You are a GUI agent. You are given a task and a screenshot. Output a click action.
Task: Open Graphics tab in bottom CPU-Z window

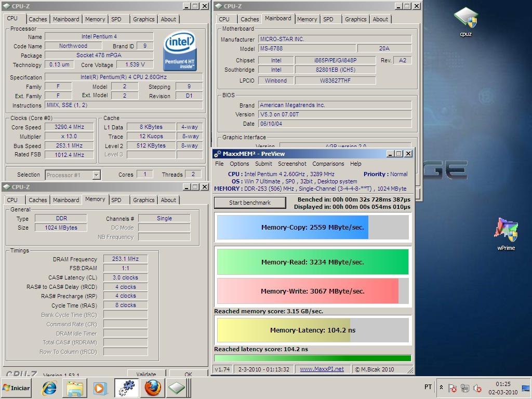[143, 200]
